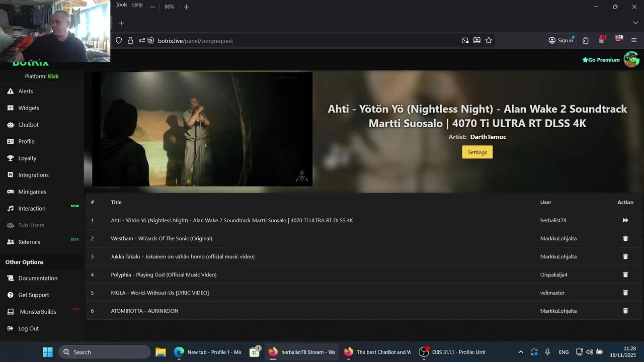Open the Firefox hamburger application menu
644x362 pixels.
[634, 41]
